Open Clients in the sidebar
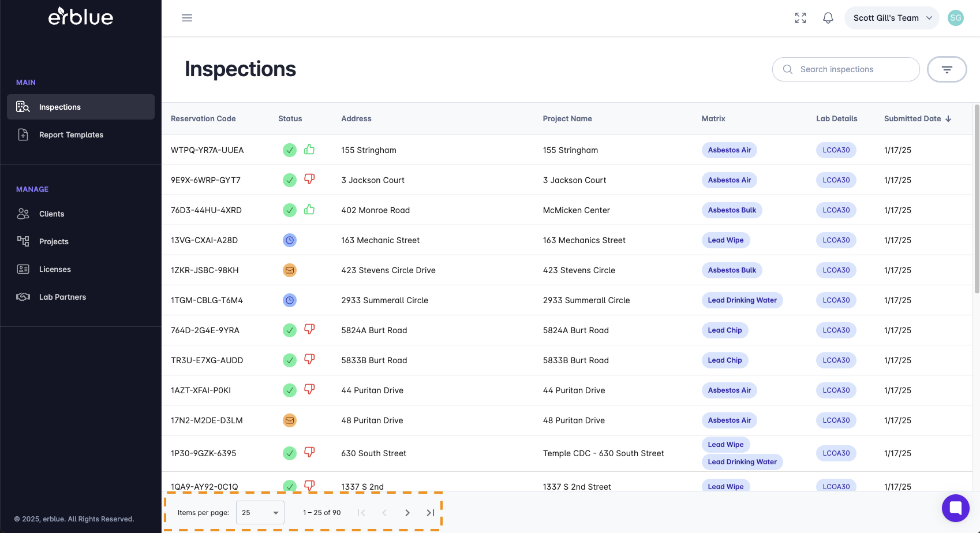 point(81,214)
